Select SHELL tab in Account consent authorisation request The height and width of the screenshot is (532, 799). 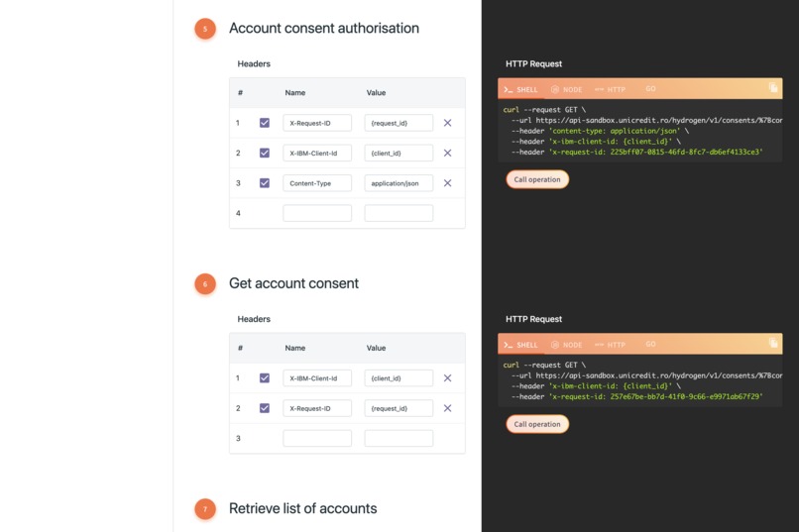coord(520,89)
